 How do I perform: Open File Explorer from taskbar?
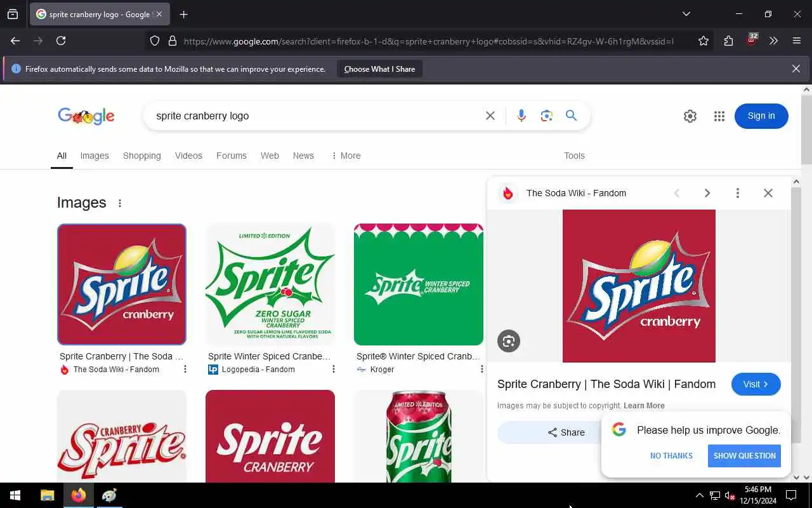pos(48,495)
